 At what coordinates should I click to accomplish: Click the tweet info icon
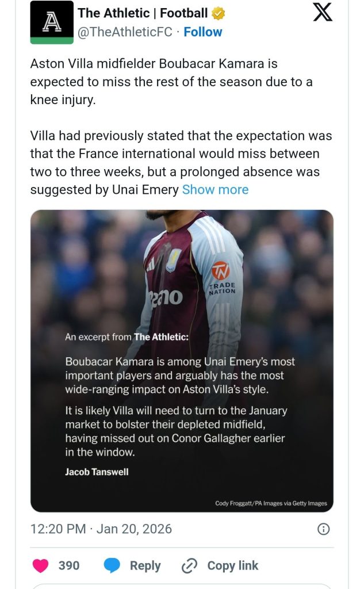pos(324,529)
